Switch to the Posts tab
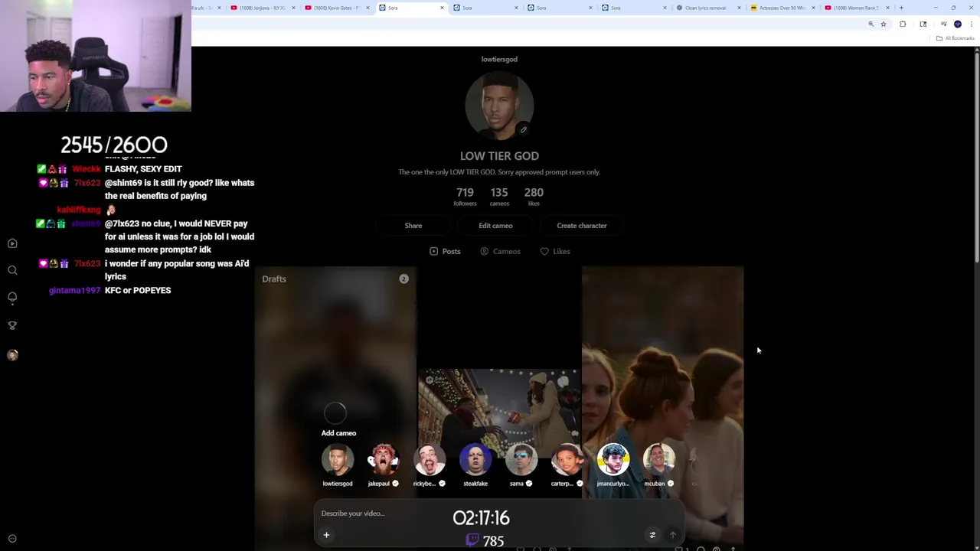The image size is (980, 551). pos(445,251)
